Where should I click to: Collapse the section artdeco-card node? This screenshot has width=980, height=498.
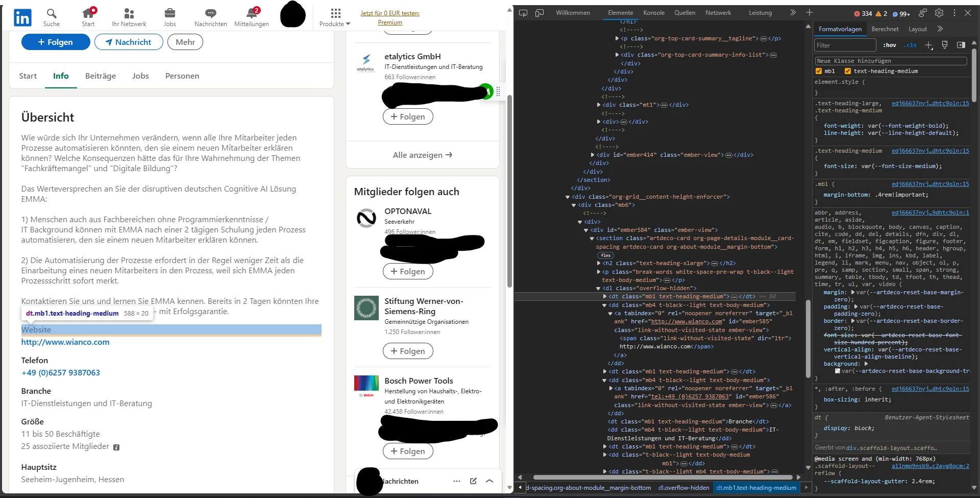click(592, 239)
